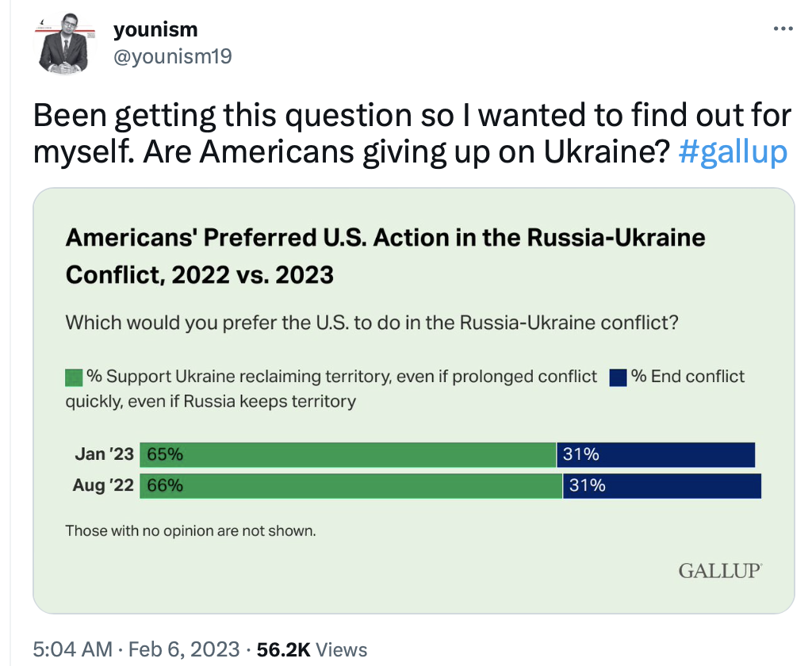
Task: Click the @younism19 handle
Action: (173, 56)
